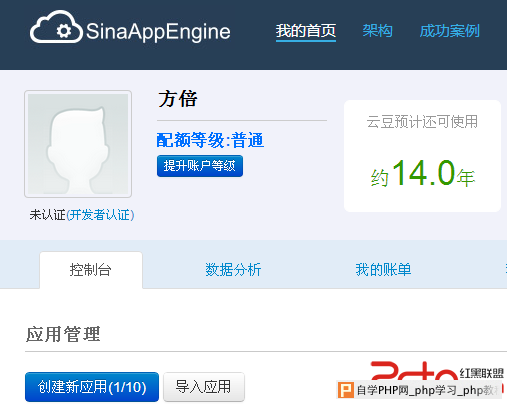The image size is (507, 404).
Task: Click the 约14.0年 cloud bean estimate
Action: [x=423, y=174]
